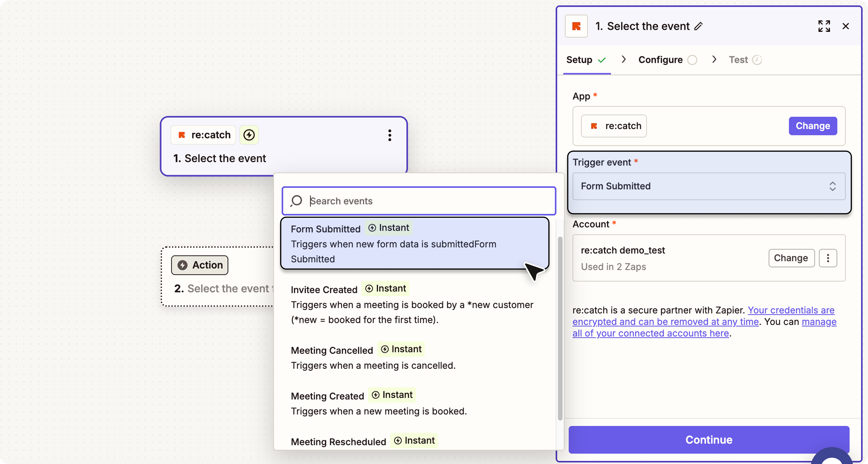
Task: Click the Instant badge beside Form Submitted
Action: point(389,228)
